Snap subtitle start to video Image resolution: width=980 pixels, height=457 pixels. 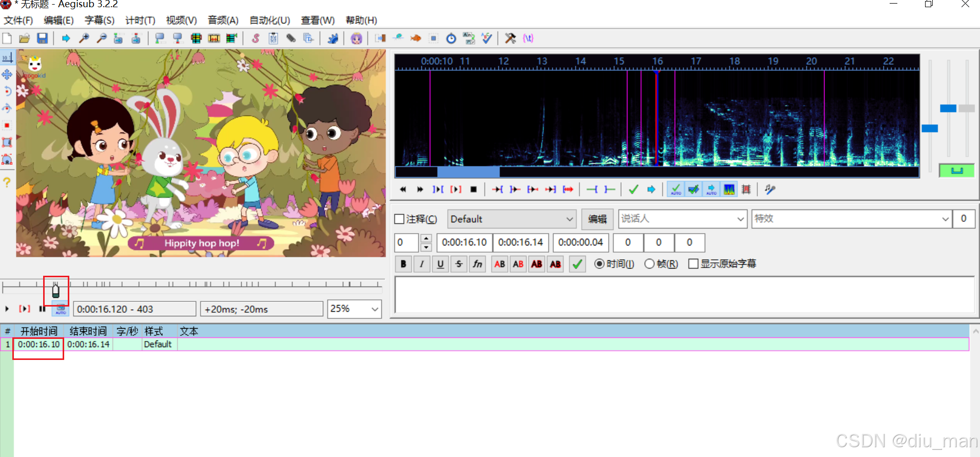tap(160, 38)
